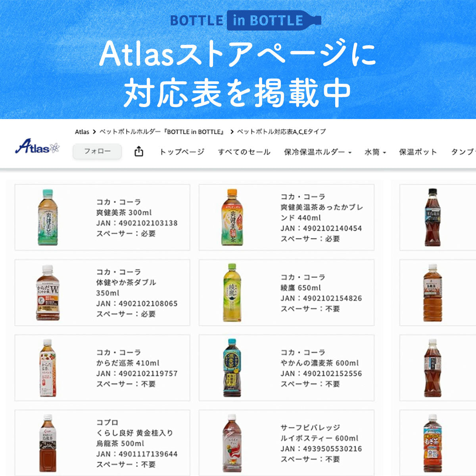Screen dimensions: 476x476
Task: Select the 体健やか茶ダブル 350ml bottle image
Action: click(x=48, y=292)
